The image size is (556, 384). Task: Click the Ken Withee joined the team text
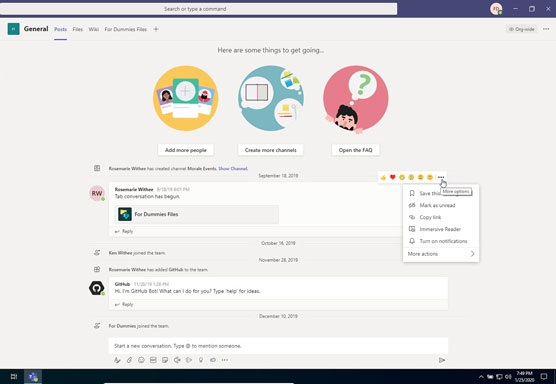click(x=137, y=253)
